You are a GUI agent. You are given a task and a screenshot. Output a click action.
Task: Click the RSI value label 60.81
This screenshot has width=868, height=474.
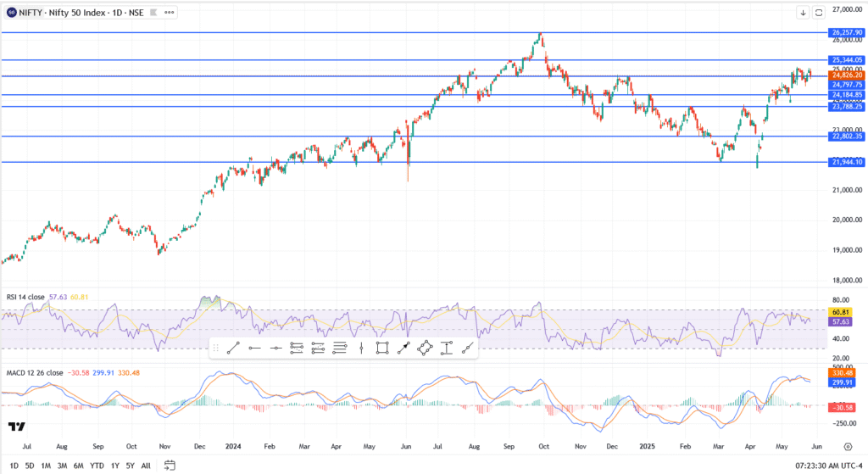click(x=840, y=312)
